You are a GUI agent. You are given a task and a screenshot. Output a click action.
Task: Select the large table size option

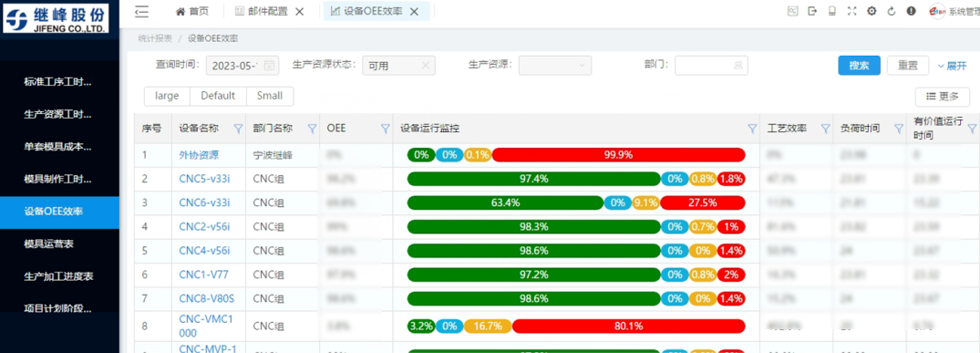pos(167,97)
